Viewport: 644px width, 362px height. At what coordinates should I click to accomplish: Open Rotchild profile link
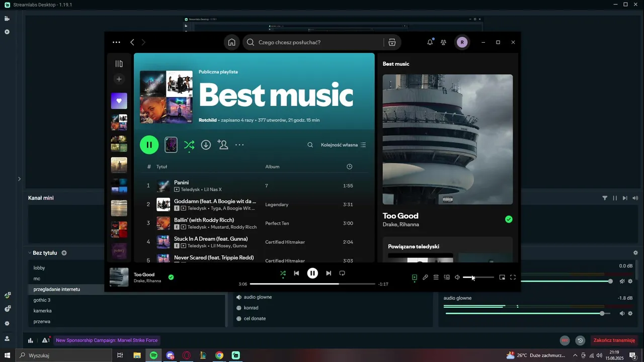[x=207, y=120]
